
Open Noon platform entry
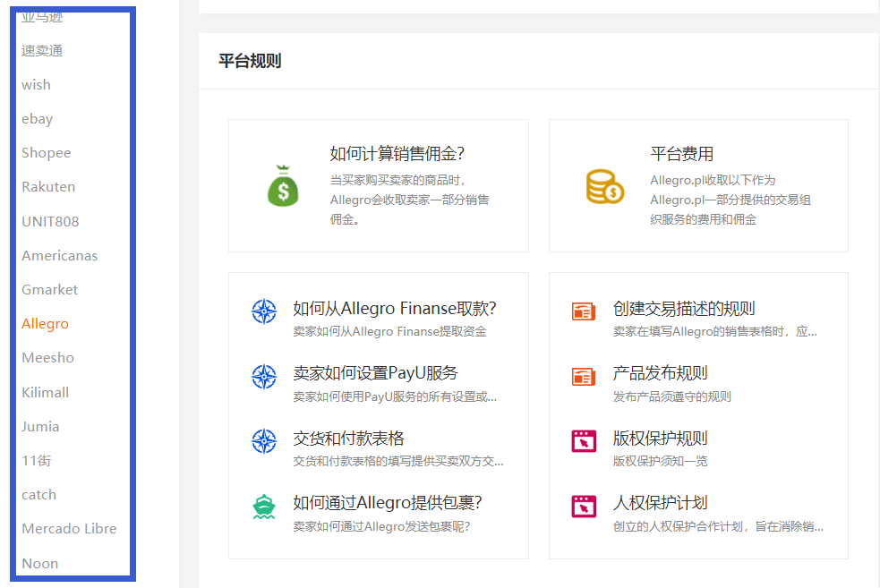point(40,563)
